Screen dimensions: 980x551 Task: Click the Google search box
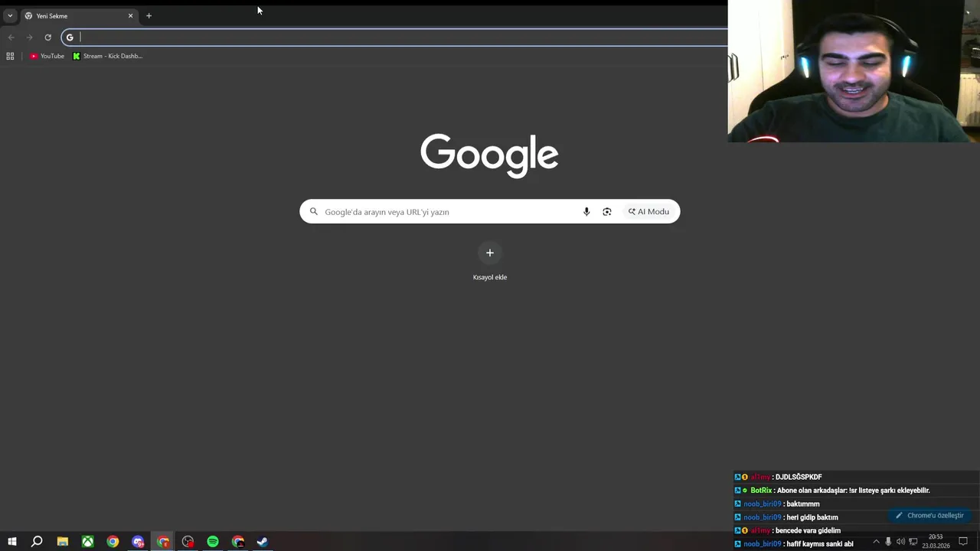click(x=489, y=211)
